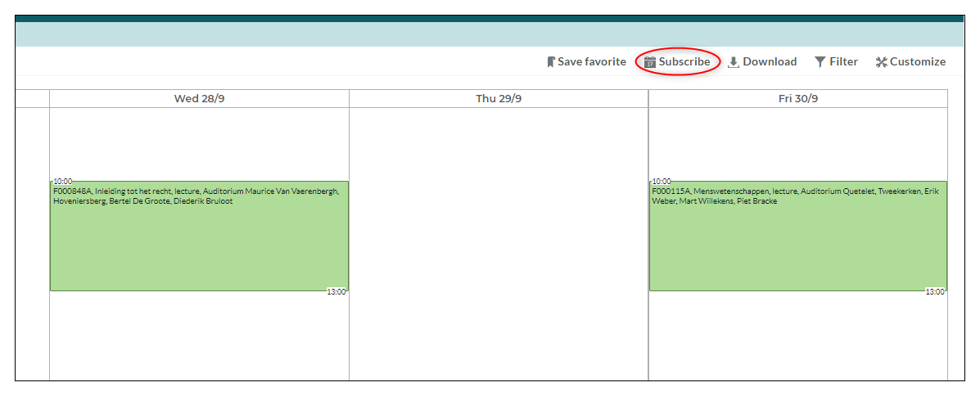Click the 10:00 start time on Wednesday's event
This screenshot has height=396, width=980.
pyautogui.click(x=63, y=182)
